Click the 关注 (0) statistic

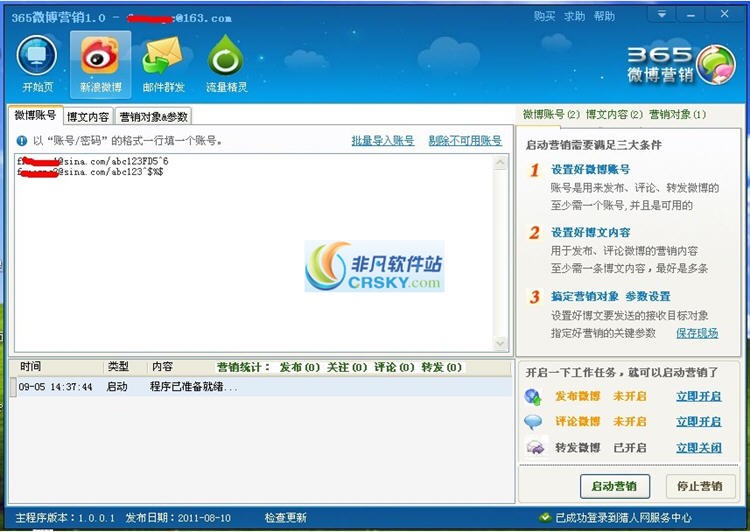point(347,367)
